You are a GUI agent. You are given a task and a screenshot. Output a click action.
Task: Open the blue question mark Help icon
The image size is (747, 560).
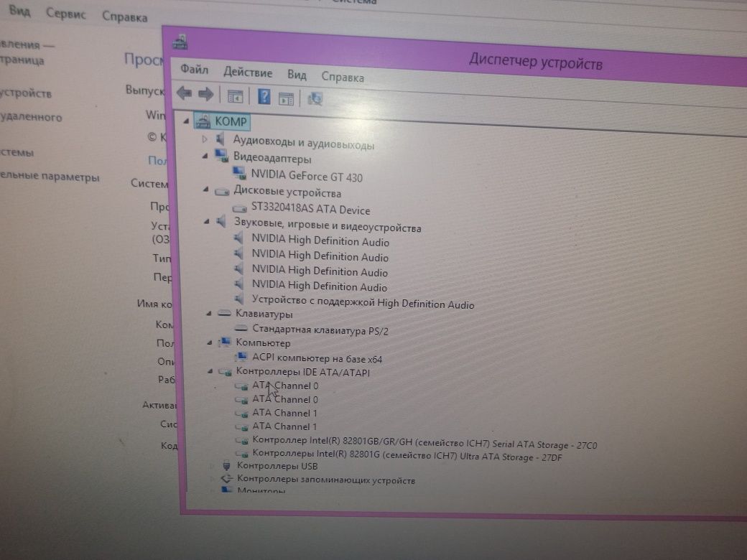pyautogui.click(x=264, y=96)
